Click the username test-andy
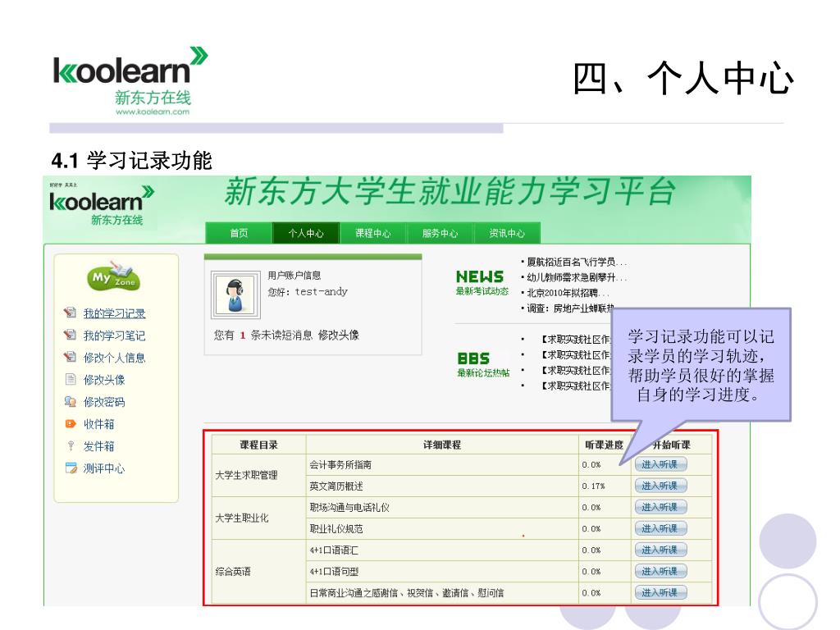This screenshot has height=630, width=840. [x=321, y=292]
